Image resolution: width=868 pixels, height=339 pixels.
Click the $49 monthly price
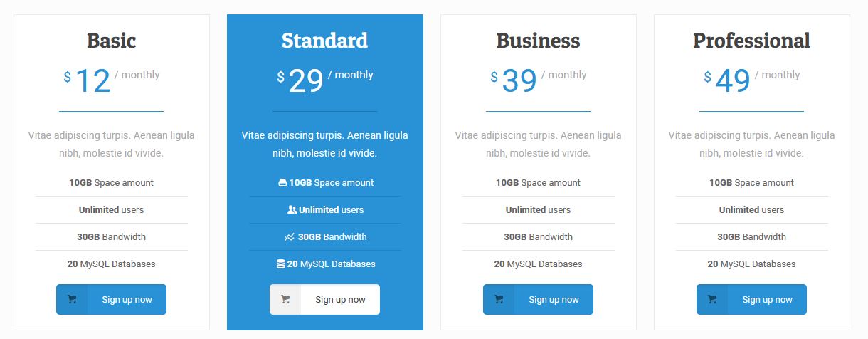[733, 80]
